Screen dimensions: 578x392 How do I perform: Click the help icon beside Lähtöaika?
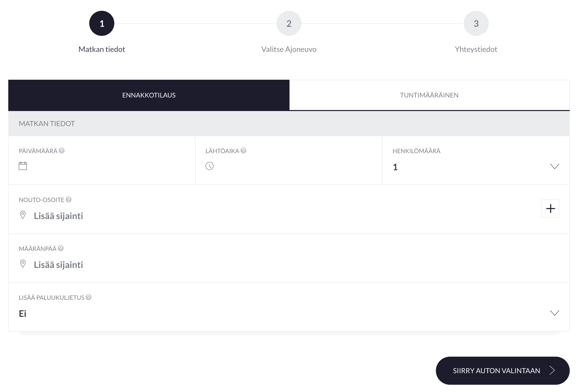click(x=243, y=151)
